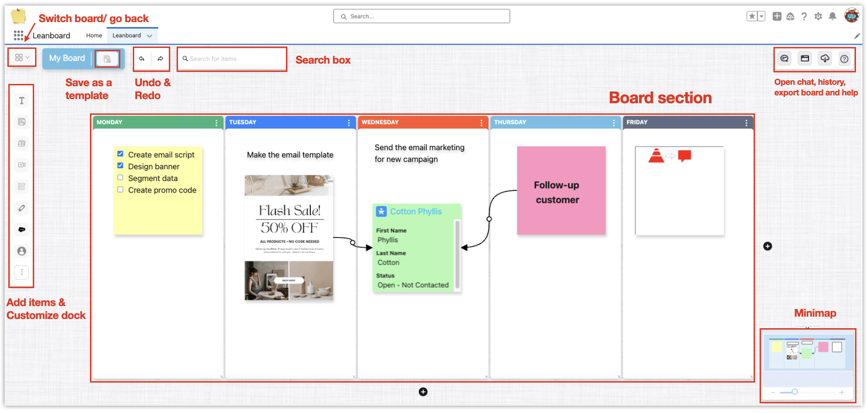
Task: Open the chat panel icon
Action: (784, 59)
